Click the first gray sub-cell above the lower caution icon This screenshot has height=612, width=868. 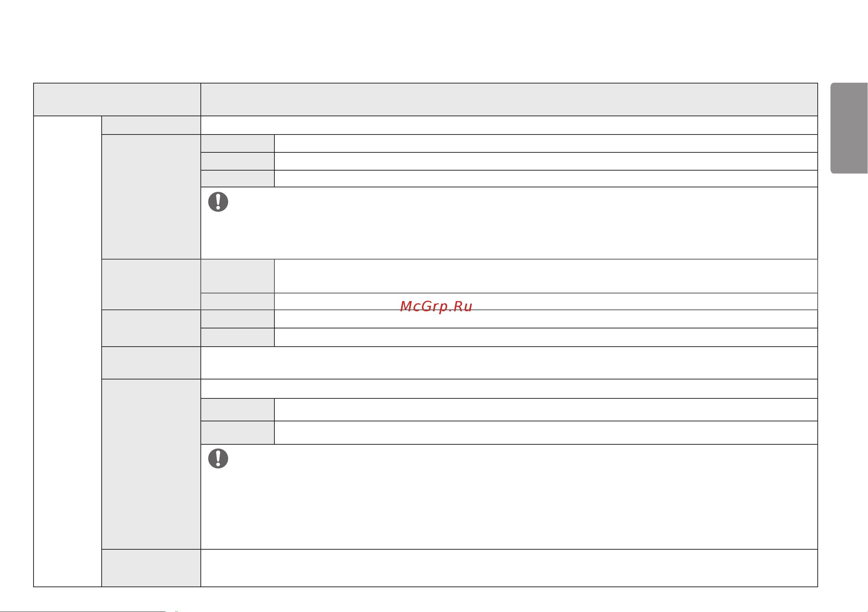238,410
